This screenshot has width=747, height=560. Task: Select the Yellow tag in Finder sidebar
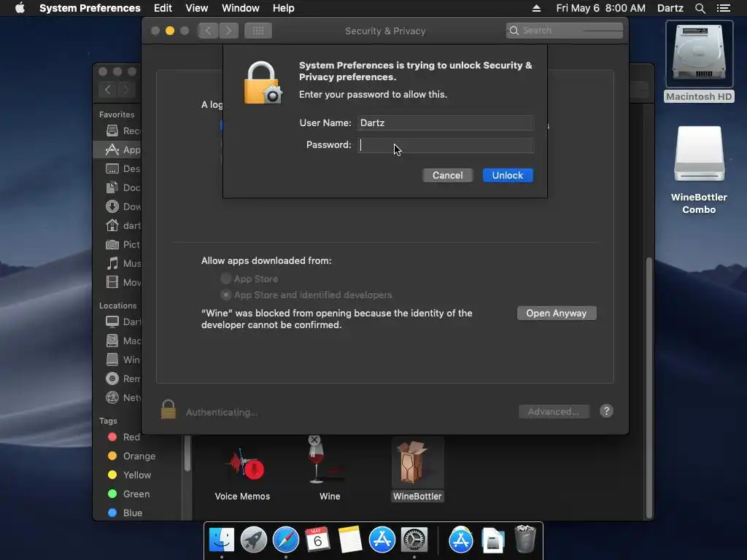[129, 475]
